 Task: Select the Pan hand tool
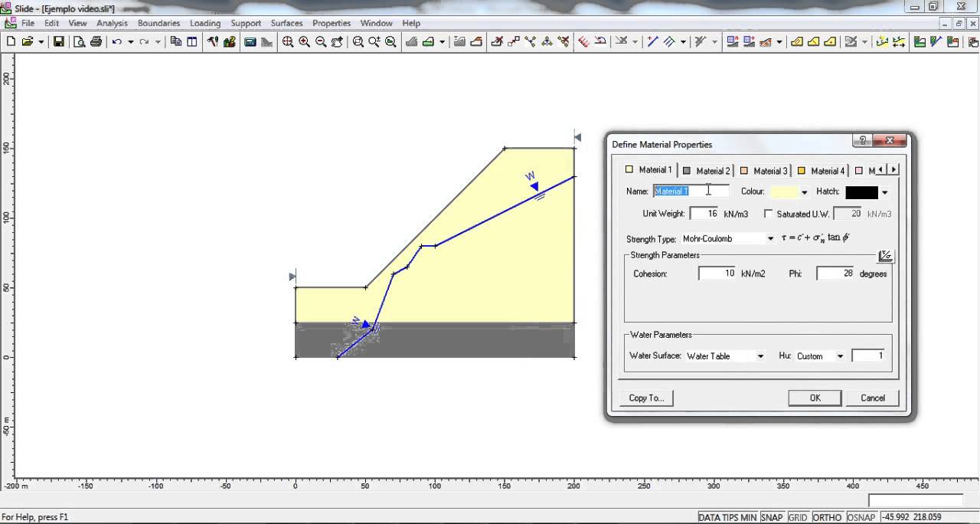tap(338, 42)
